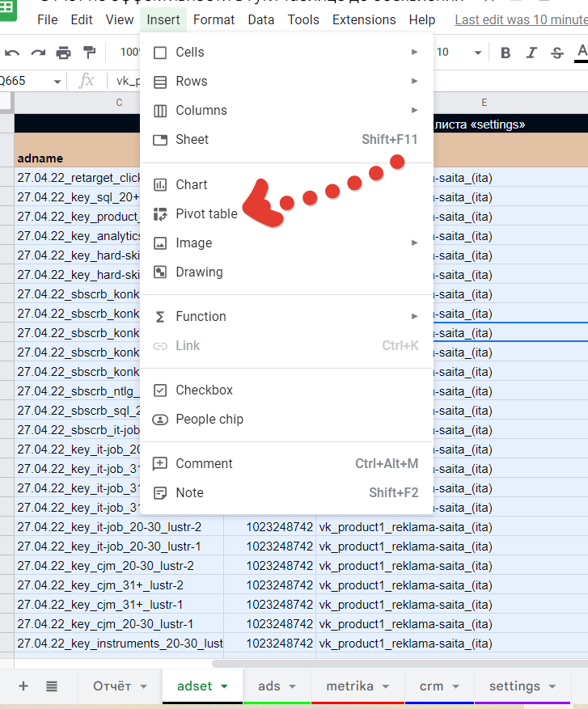Click the Checkbox icon in Insert menu

point(160,390)
